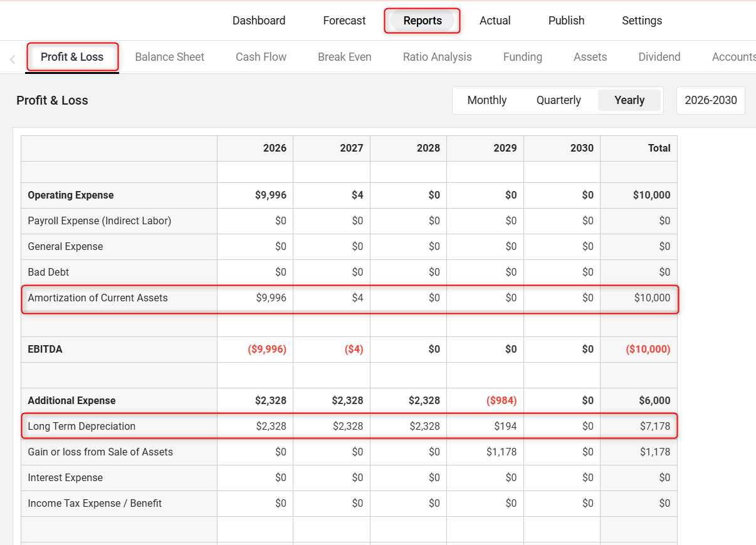756x545 pixels.
Task: Set report period to Monthly
Action: click(x=486, y=100)
